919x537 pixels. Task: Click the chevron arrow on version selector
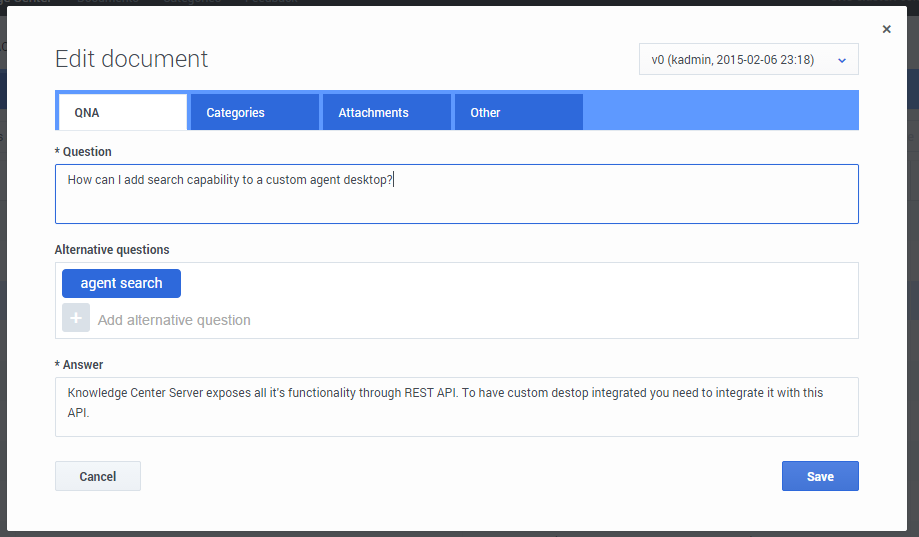click(841, 61)
